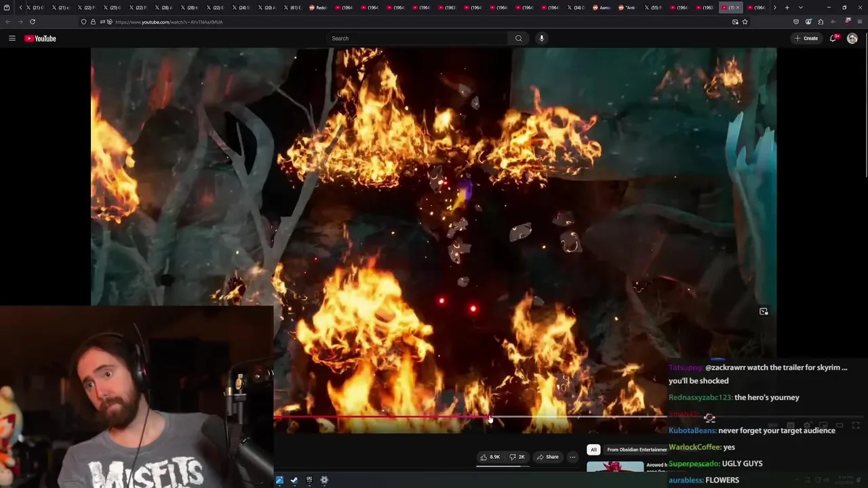868x488 pixels.
Task: Go back with the browser back arrow
Action: pos(8,22)
